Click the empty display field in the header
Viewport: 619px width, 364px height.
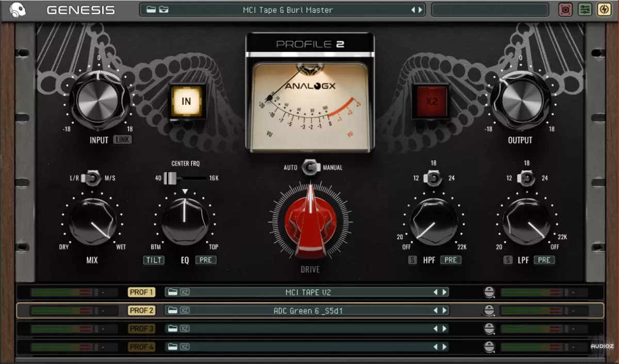pos(490,10)
